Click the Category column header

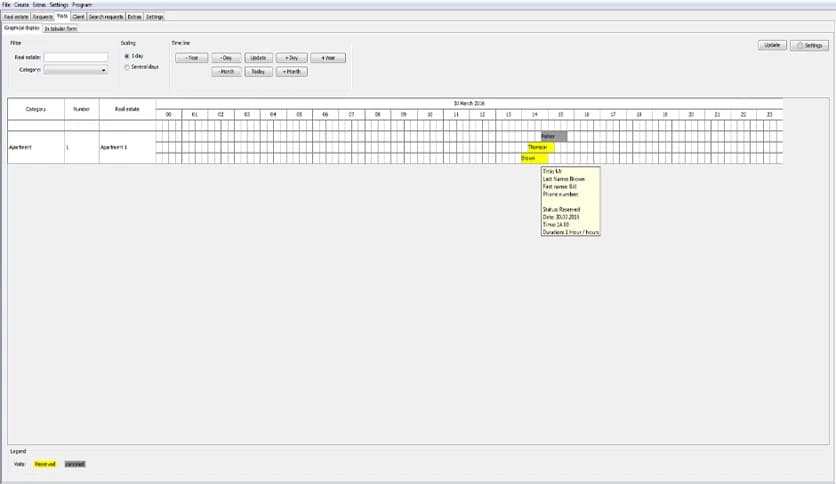click(x=36, y=109)
